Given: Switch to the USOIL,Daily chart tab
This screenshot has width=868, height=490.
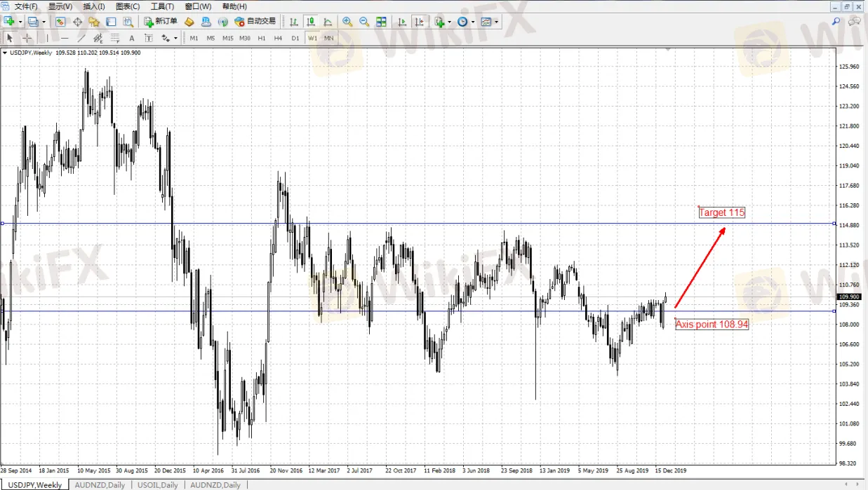Looking at the screenshot, I should (x=158, y=485).
